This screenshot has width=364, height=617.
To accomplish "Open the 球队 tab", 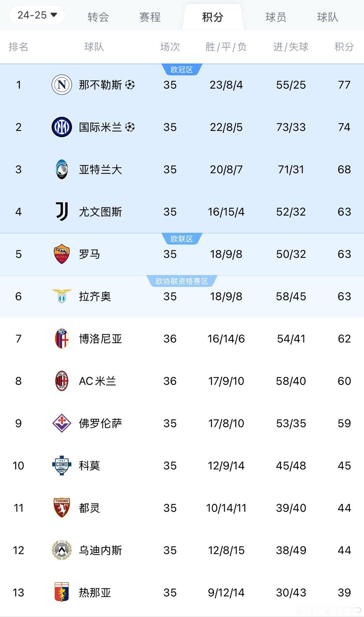I will click(327, 17).
